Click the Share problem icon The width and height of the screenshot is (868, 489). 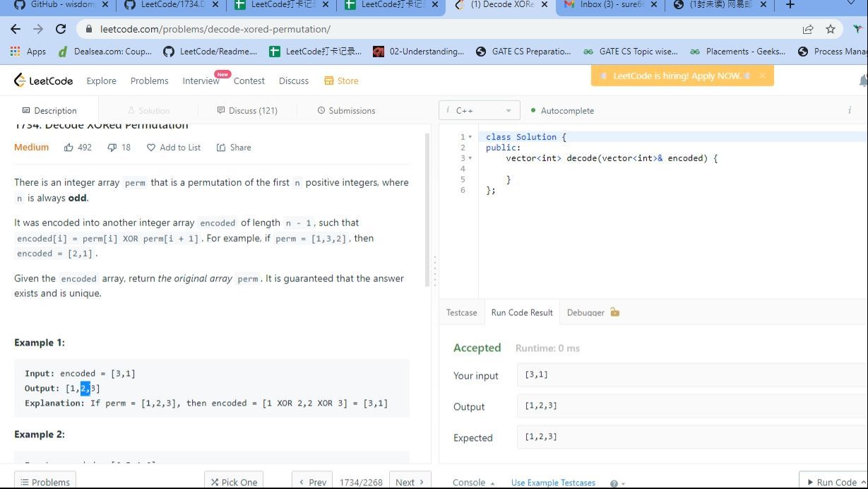coord(221,148)
